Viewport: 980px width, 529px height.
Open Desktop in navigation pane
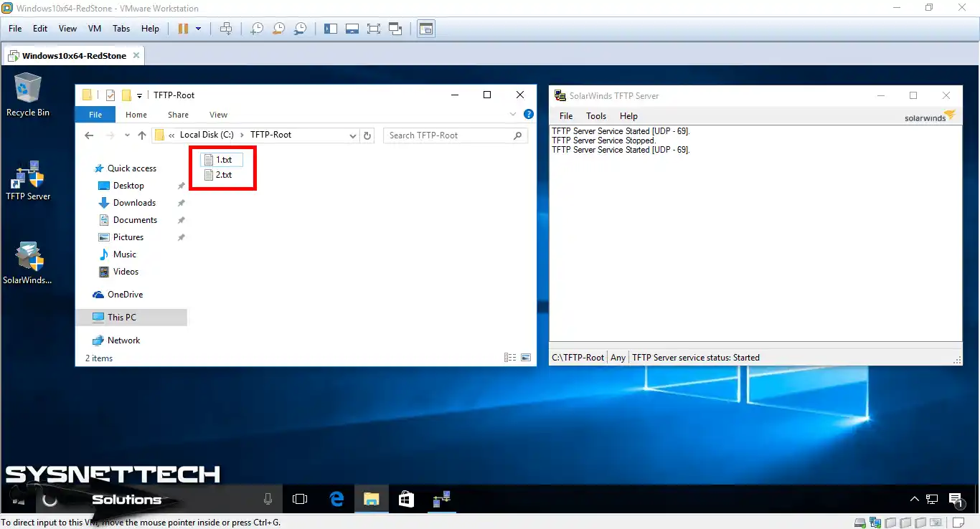click(x=128, y=186)
